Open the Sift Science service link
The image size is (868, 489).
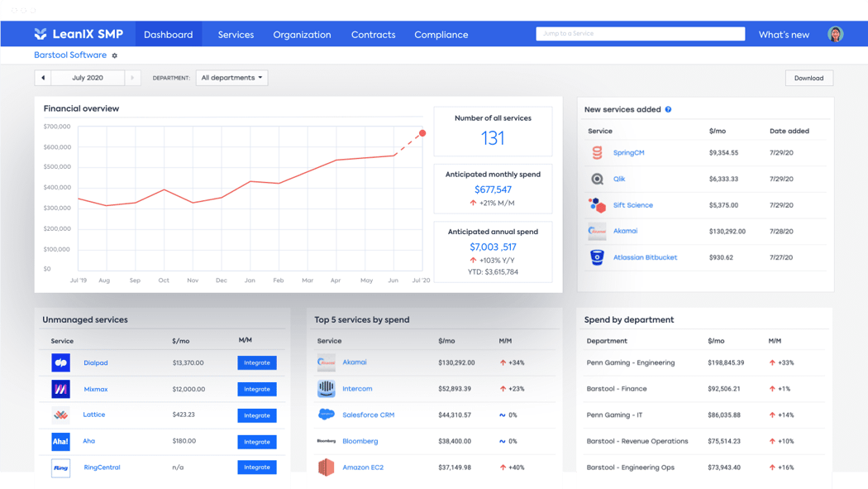click(x=632, y=205)
